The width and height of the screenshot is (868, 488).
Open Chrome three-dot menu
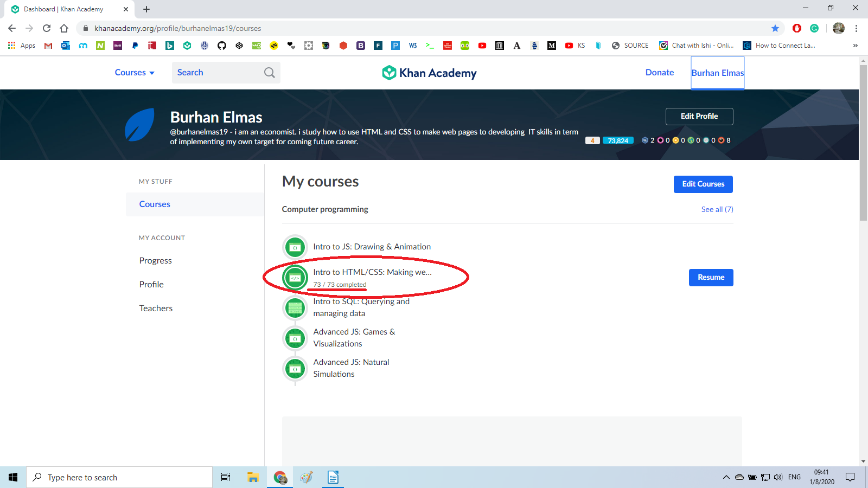856,28
